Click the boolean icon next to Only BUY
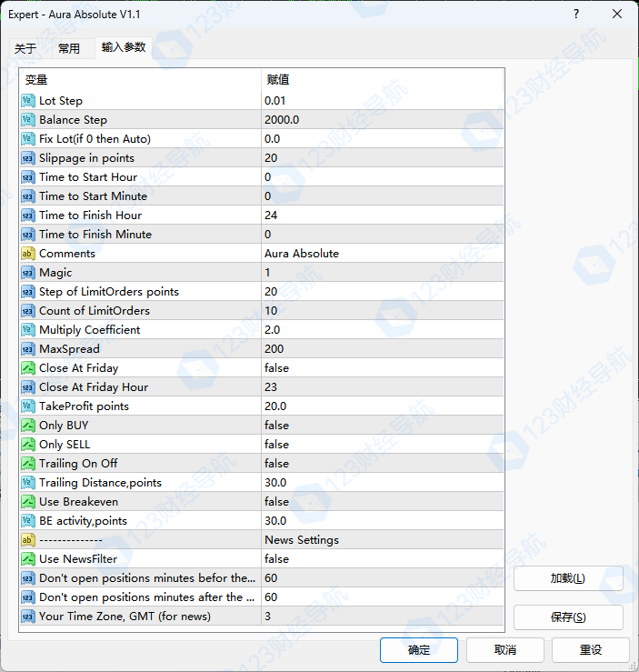The image size is (639, 672). (28, 426)
